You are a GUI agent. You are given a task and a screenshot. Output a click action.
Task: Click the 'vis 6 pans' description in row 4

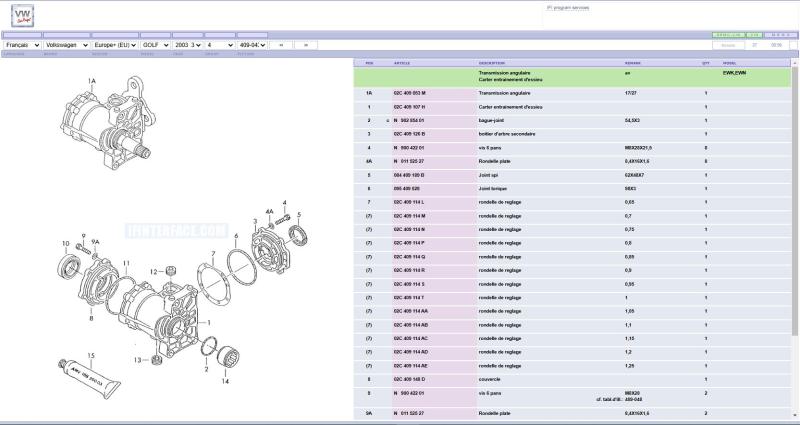(x=490, y=148)
